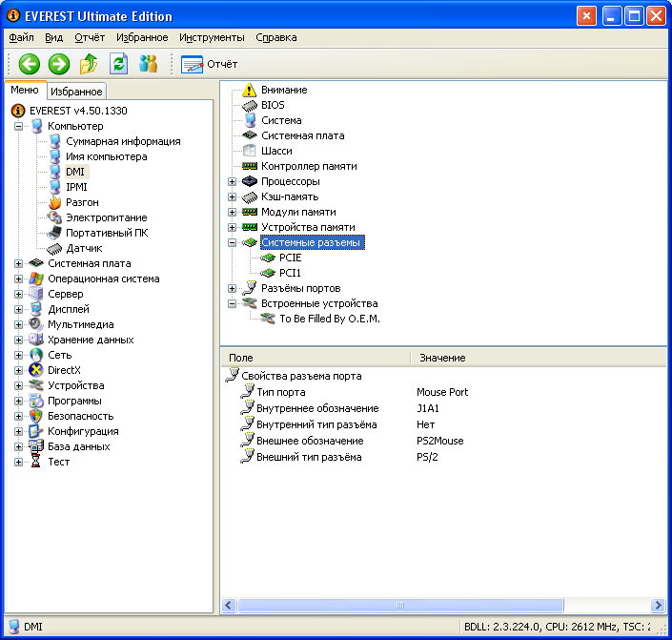Expand the Устройства tree node
The height and width of the screenshot is (640, 672).
click(x=18, y=385)
